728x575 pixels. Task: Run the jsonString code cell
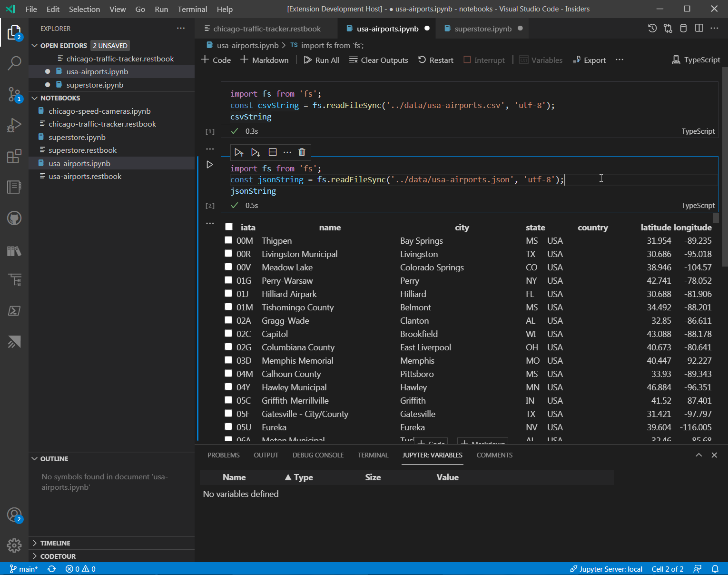click(209, 164)
